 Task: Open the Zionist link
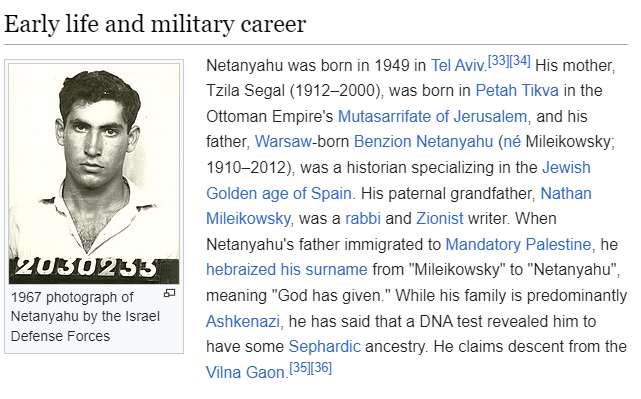pos(439,218)
